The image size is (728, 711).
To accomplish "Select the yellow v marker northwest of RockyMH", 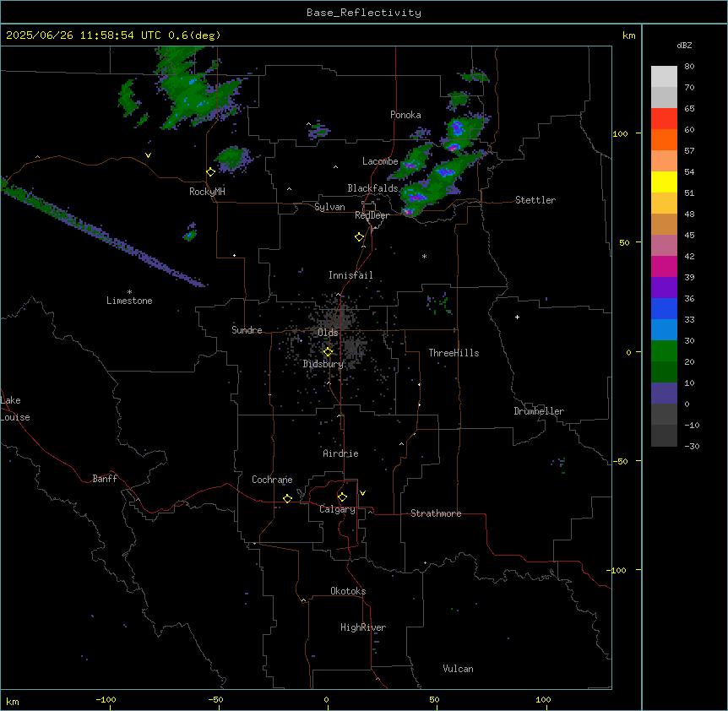I will click(x=148, y=155).
